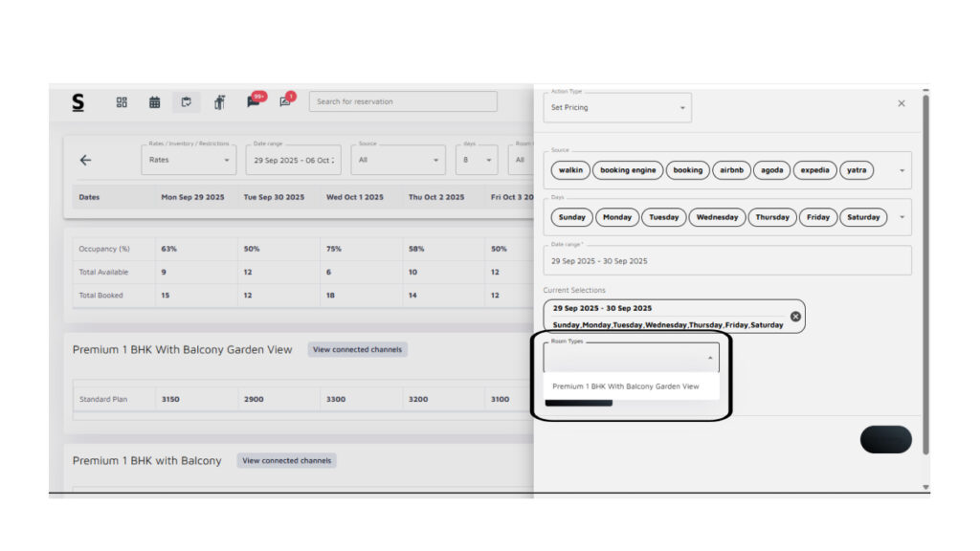Toggle the Wednesday day chip

717,217
